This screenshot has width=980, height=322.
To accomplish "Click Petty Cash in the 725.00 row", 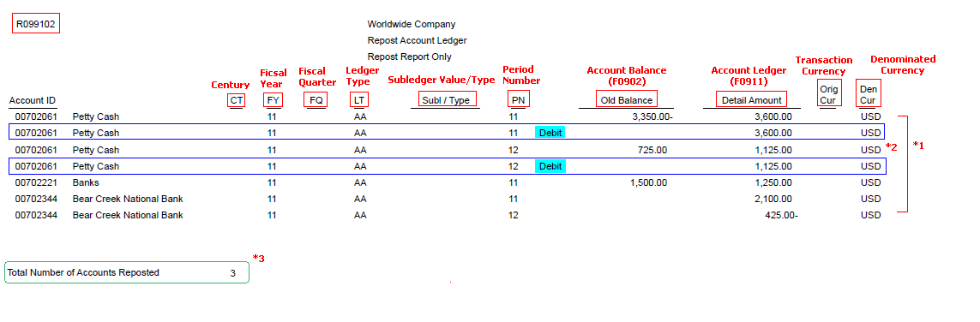I will [96, 150].
